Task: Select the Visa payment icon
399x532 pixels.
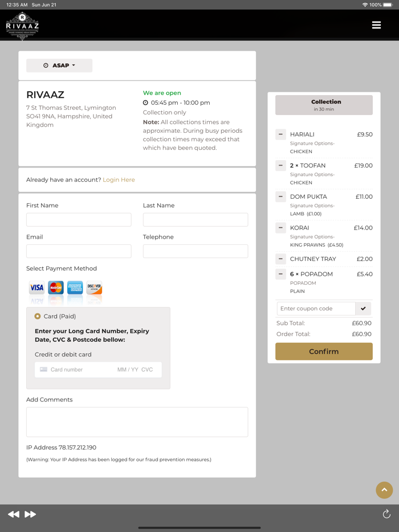Action: [x=36, y=287]
